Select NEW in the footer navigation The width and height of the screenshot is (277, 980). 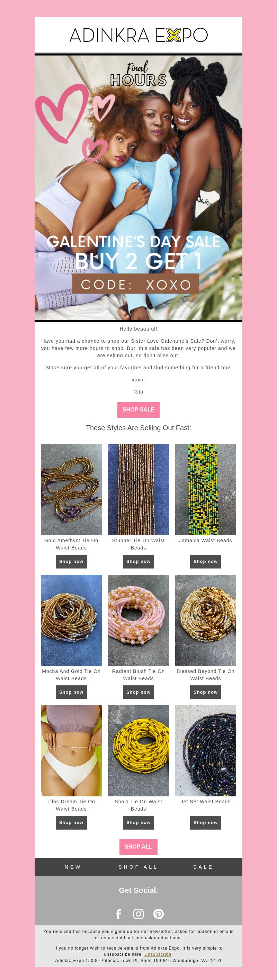[x=73, y=867]
